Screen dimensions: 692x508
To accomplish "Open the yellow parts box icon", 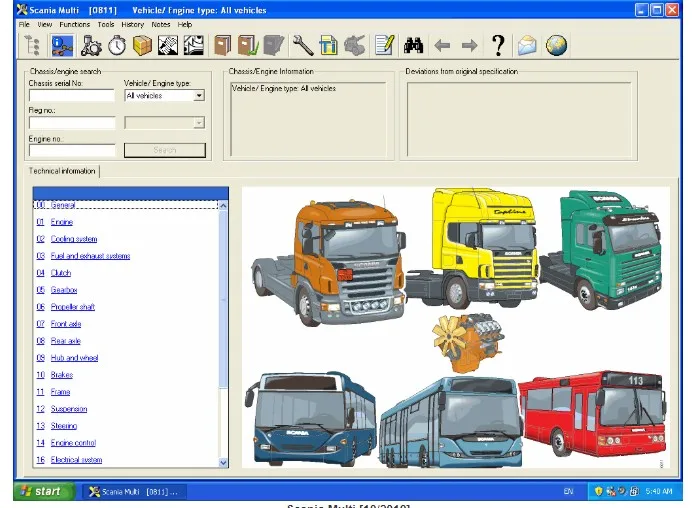I will click(142, 45).
